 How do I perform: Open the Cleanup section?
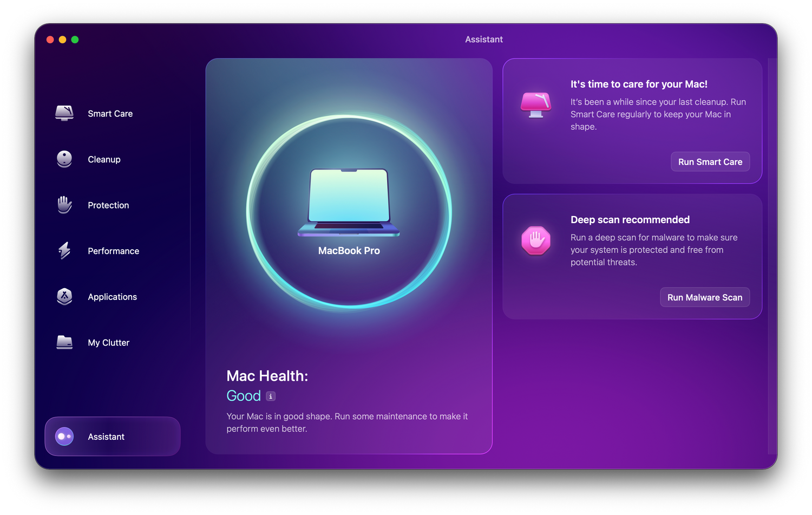pyautogui.click(x=113, y=159)
